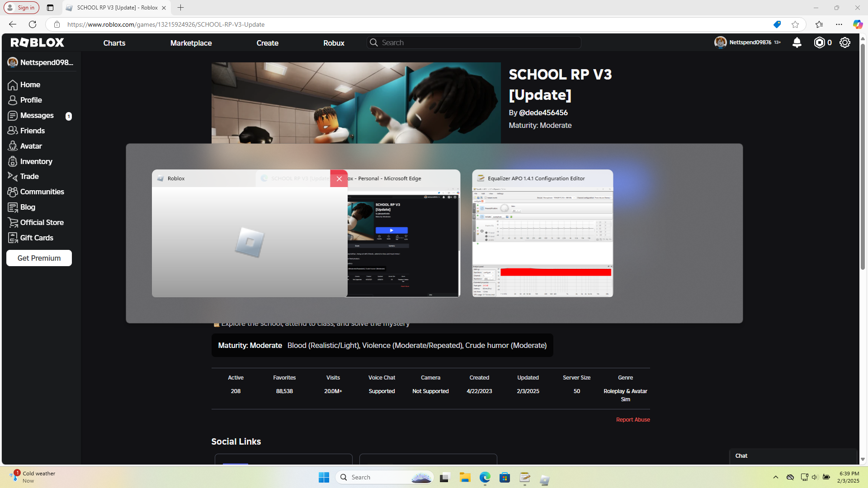Open Microsoft Store from the taskbar
The width and height of the screenshot is (868, 488).
pos(505,477)
